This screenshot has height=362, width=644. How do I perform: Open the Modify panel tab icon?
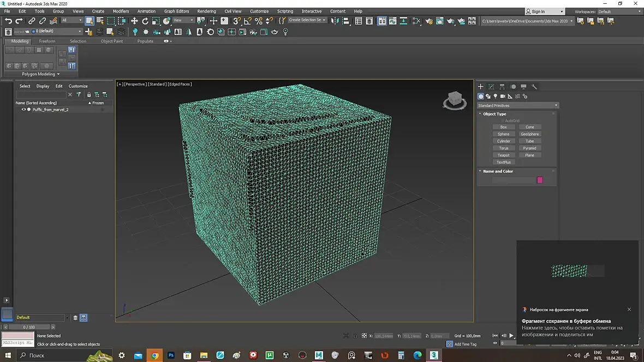point(491,87)
